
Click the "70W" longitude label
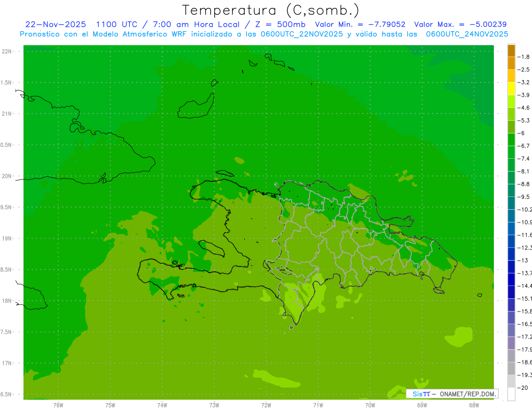(x=370, y=405)
